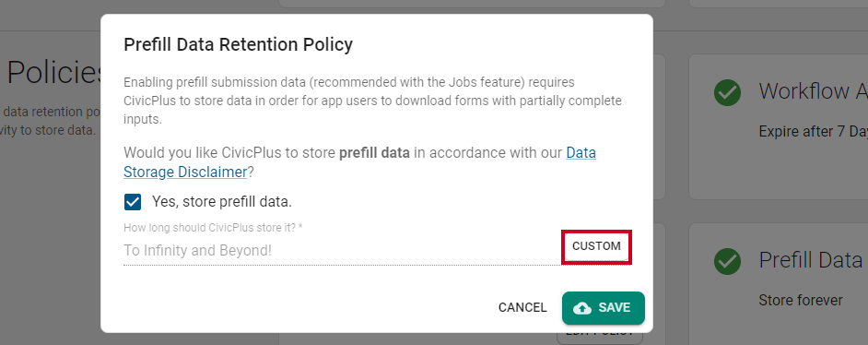Click the CUSTOM duration button
The width and height of the screenshot is (868, 345).
coord(596,246)
